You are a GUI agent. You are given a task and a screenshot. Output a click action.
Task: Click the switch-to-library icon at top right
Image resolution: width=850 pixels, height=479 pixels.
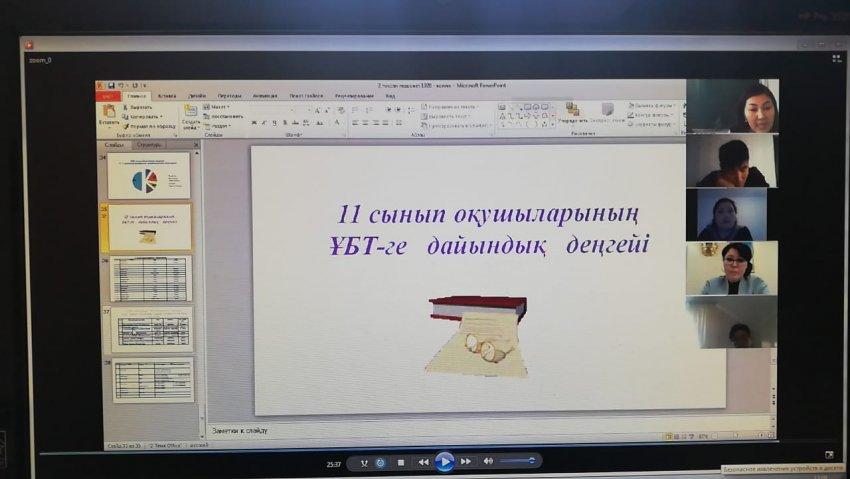tap(836, 58)
